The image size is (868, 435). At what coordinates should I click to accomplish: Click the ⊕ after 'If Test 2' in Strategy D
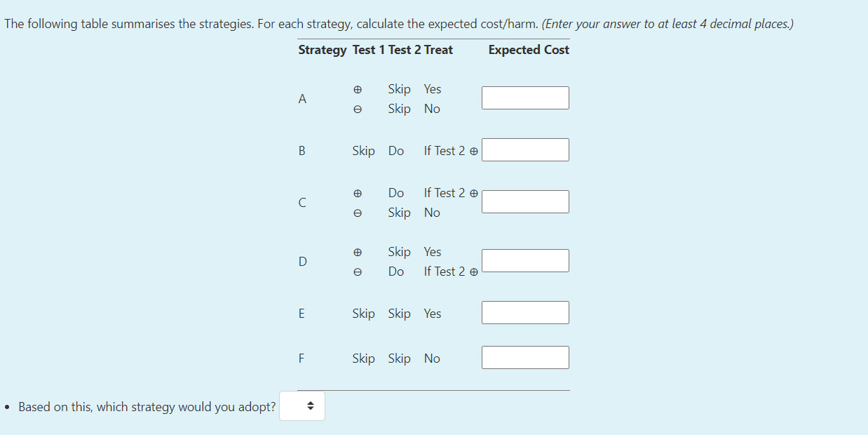[x=474, y=272]
